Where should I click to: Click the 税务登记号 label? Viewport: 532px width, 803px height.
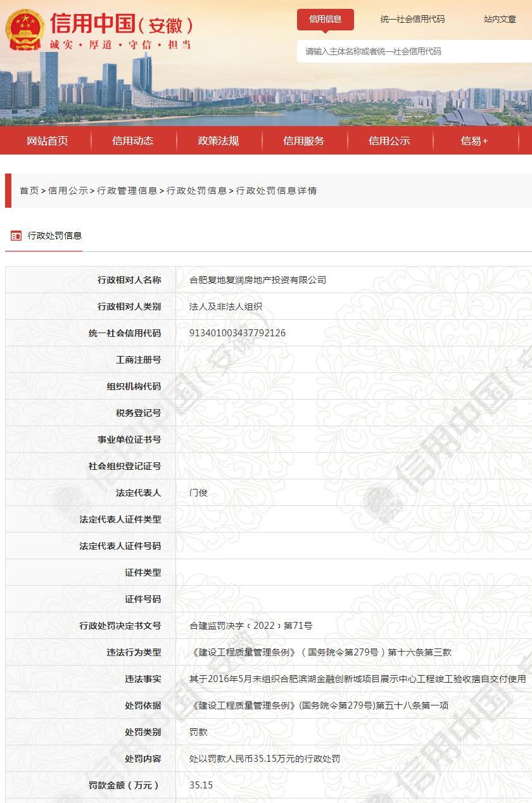(139, 413)
